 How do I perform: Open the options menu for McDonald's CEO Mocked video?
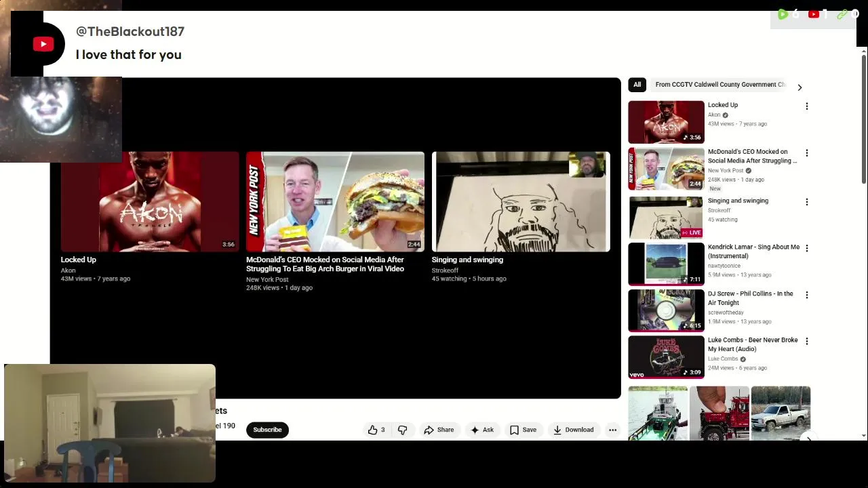(x=807, y=153)
